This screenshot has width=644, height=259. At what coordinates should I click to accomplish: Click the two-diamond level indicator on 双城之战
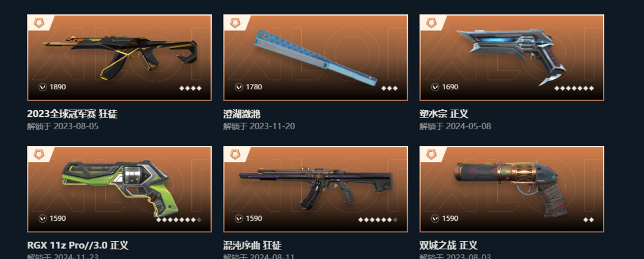tap(589, 220)
